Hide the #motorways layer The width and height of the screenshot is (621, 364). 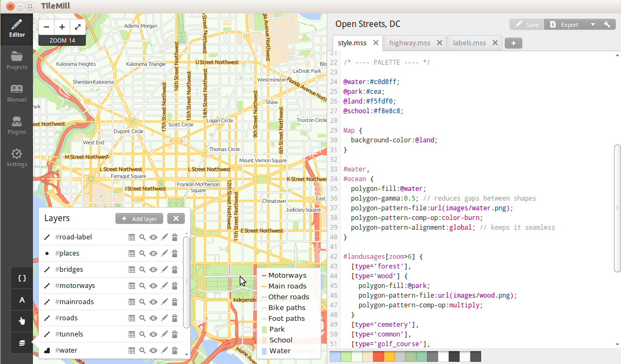pos(153,286)
